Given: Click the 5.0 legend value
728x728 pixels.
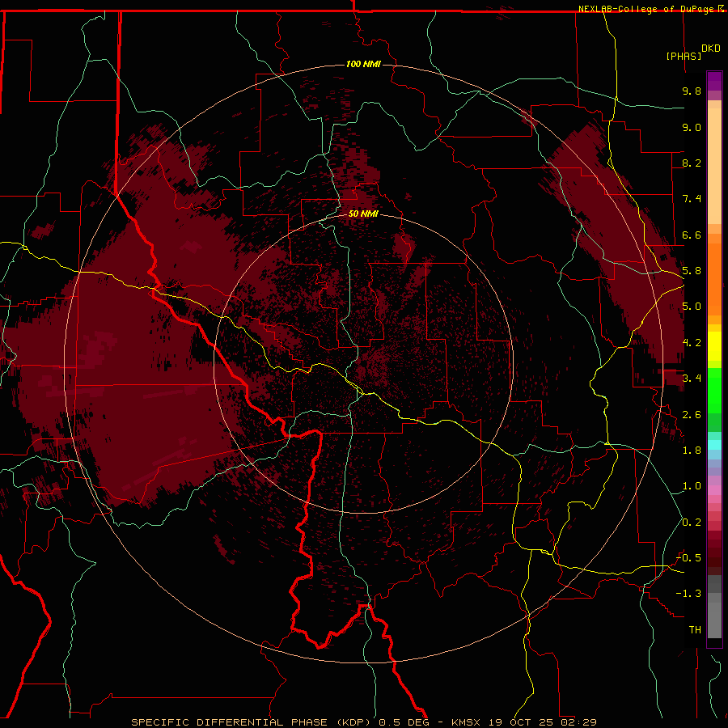Looking at the screenshot, I should click(692, 307).
